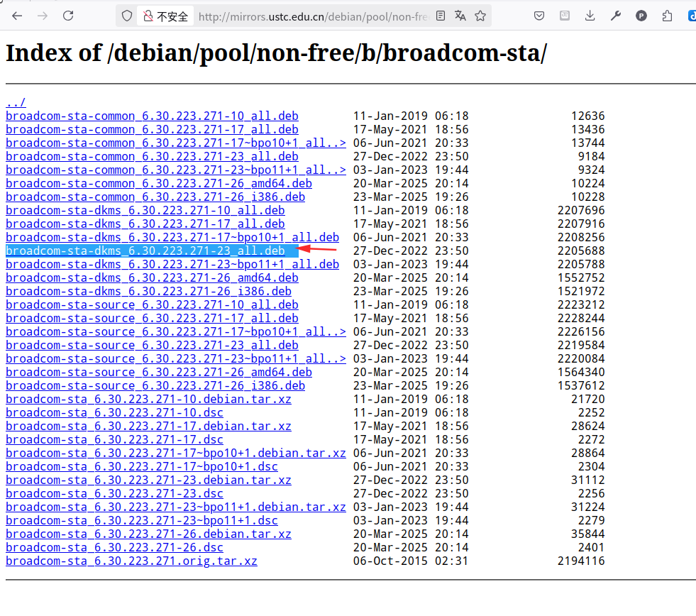Open the downloads panel icon

[590, 16]
